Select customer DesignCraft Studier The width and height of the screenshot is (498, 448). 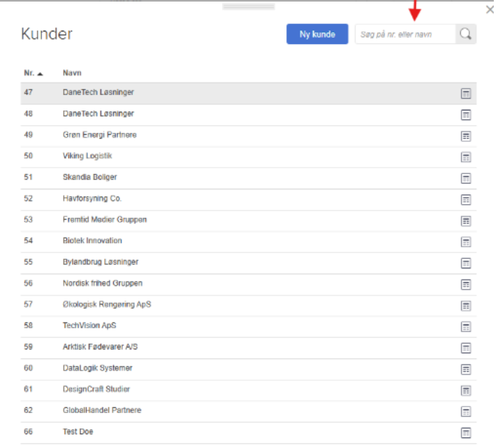[x=96, y=389]
